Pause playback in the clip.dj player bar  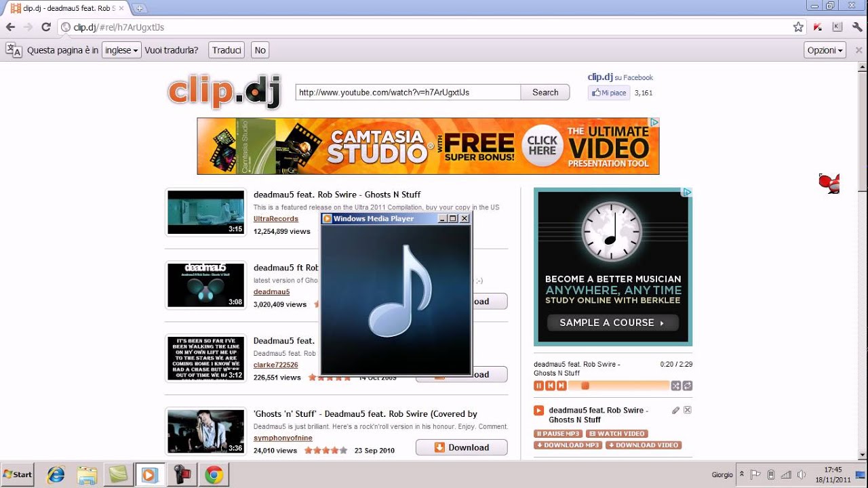(x=538, y=386)
